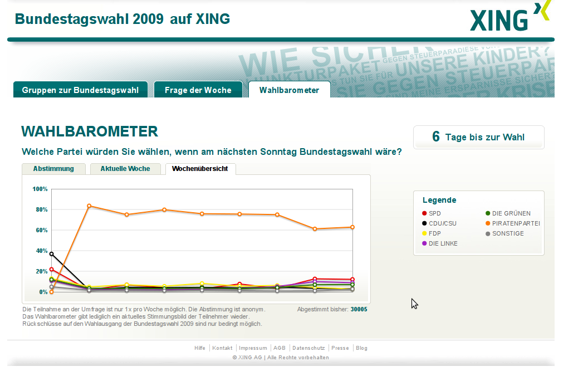Image resolution: width=588 pixels, height=381 pixels.
Task: Click the DIE GRÜNEN green legend dot
Action: [x=488, y=213]
